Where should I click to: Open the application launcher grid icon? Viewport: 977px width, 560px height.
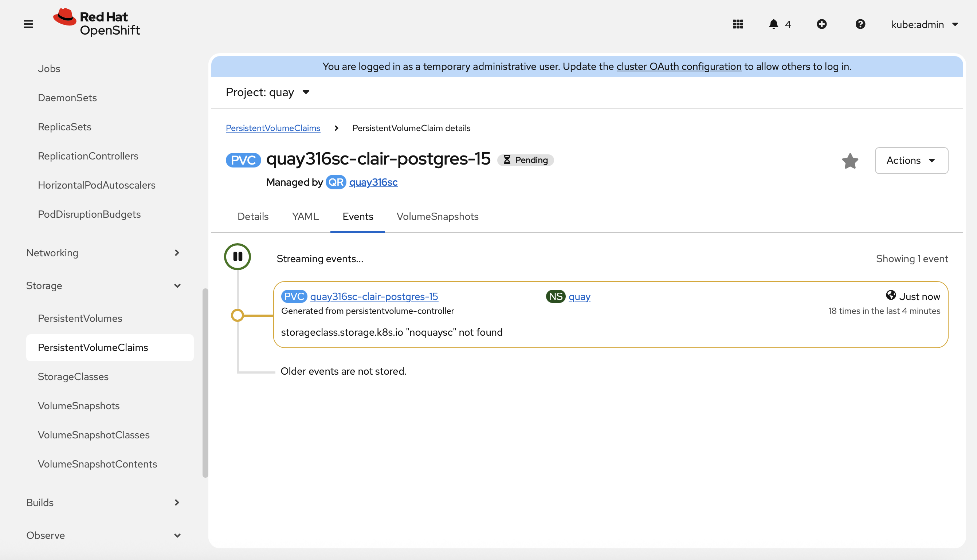click(738, 24)
